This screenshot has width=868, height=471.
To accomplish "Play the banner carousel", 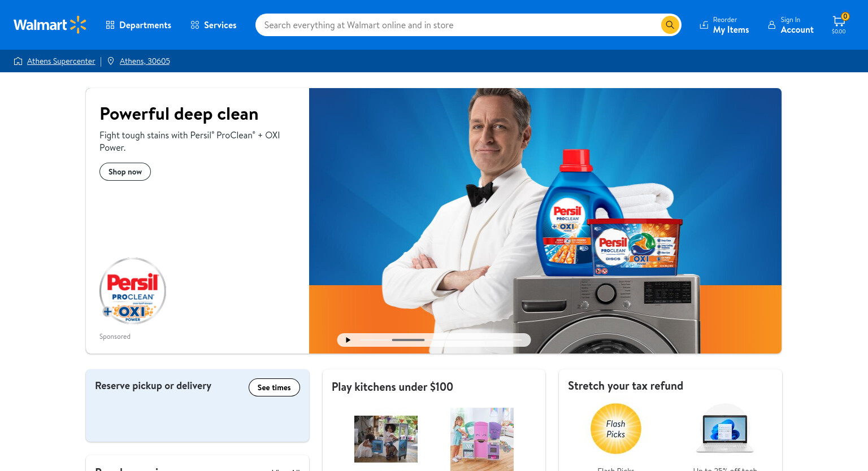I will [x=348, y=340].
